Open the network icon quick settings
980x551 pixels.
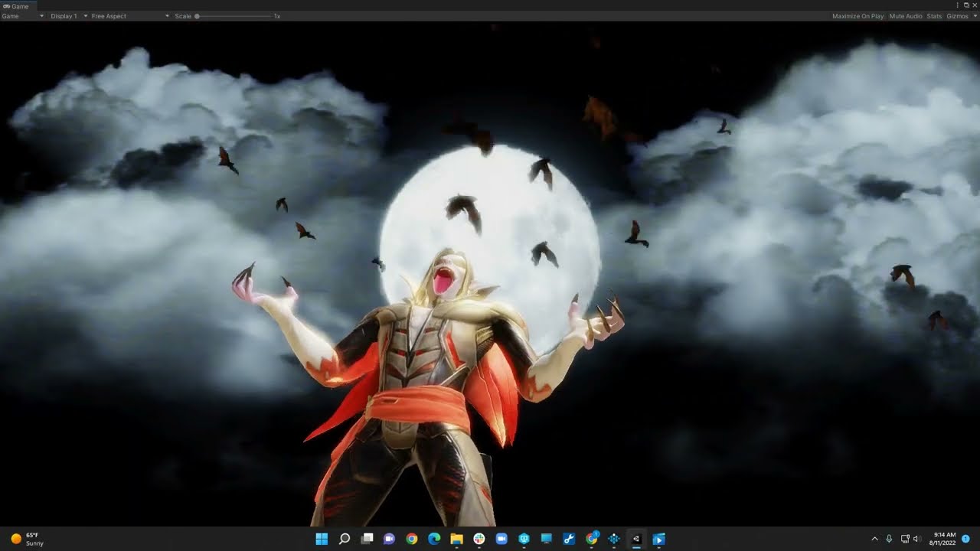(x=905, y=539)
